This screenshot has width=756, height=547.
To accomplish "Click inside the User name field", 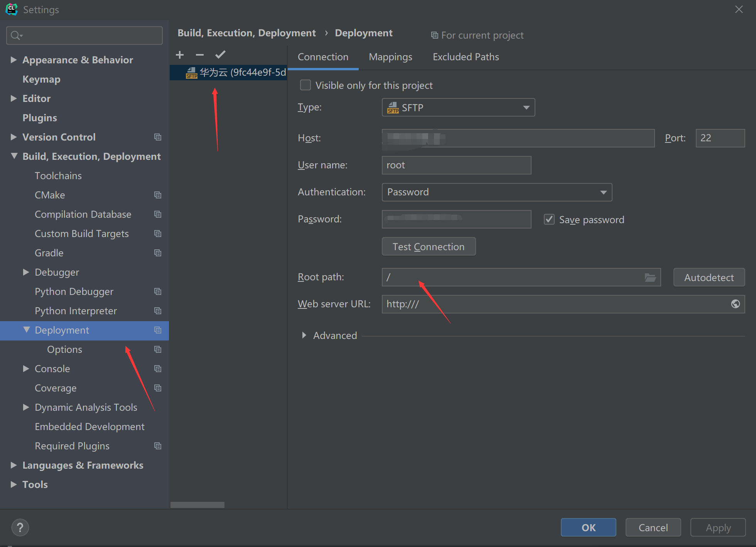I will [x=456, y=165].
